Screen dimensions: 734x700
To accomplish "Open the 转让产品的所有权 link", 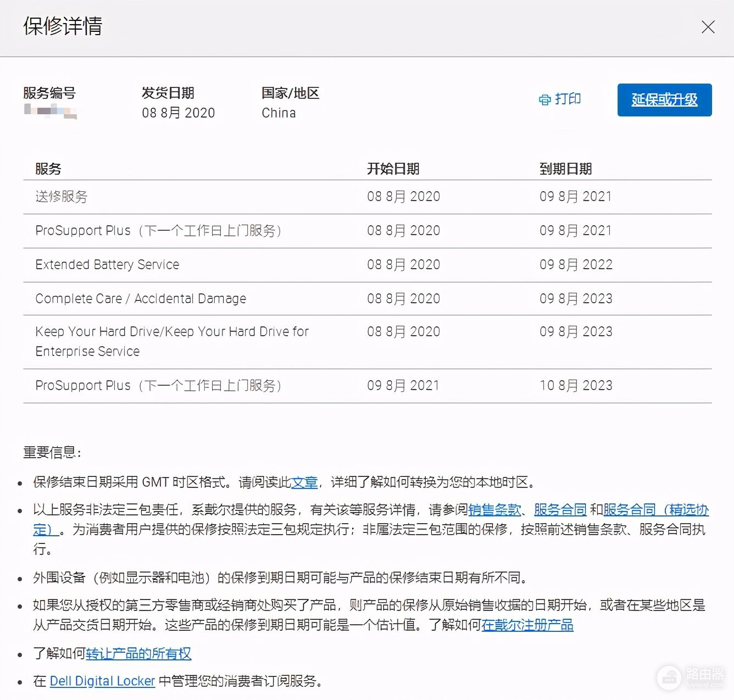I will [x=138, y=654].
